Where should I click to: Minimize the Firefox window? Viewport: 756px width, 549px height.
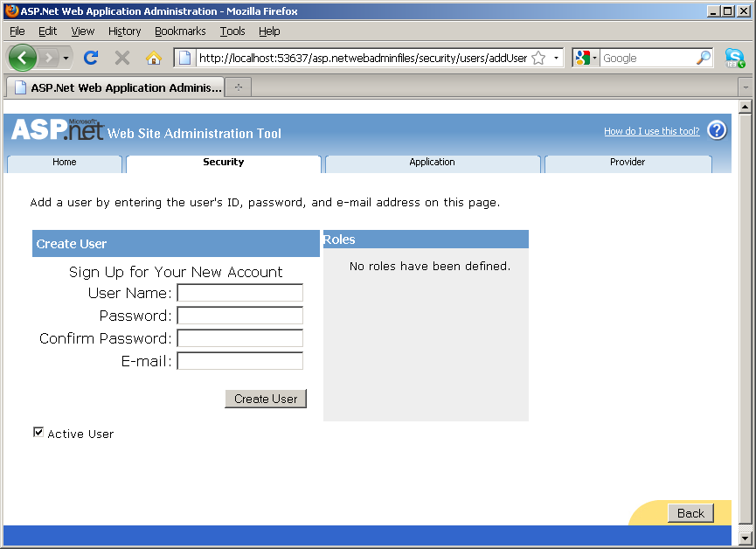point(713,10)
